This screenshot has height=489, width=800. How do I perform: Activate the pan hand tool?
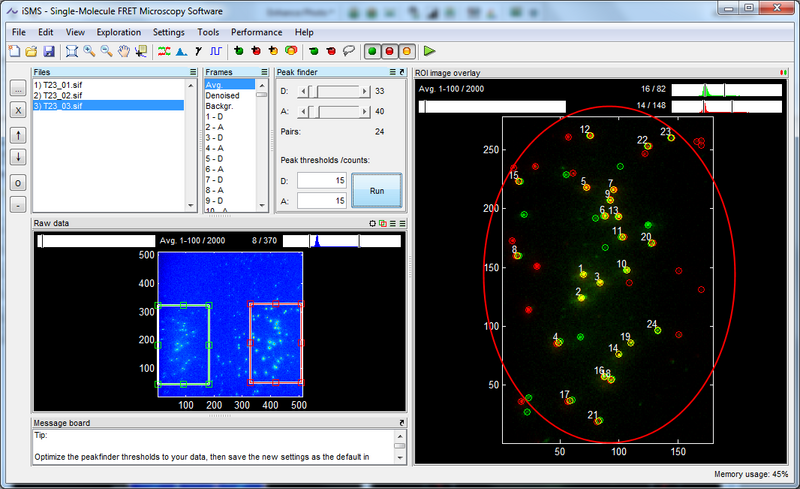coord(123,50)
